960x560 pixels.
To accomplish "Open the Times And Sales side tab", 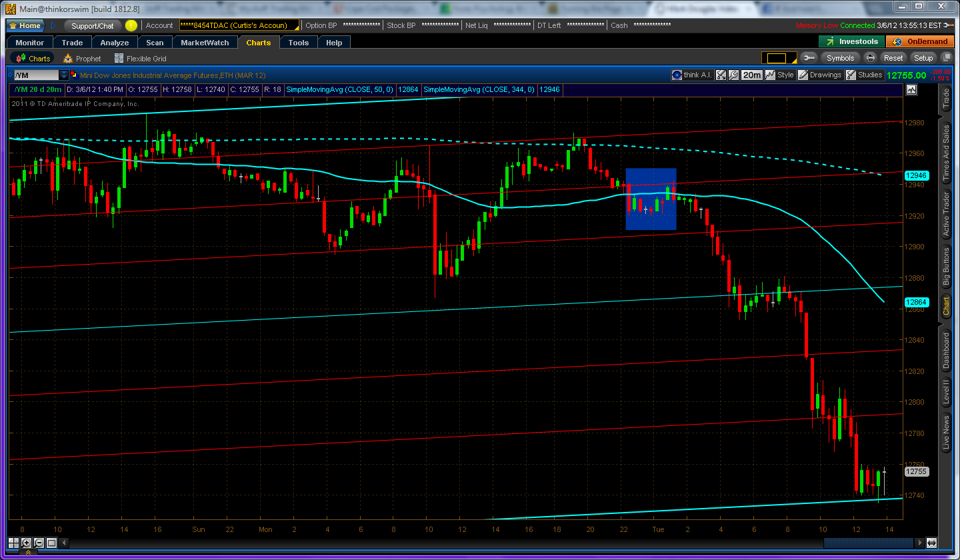I will (x=946, y=153).
